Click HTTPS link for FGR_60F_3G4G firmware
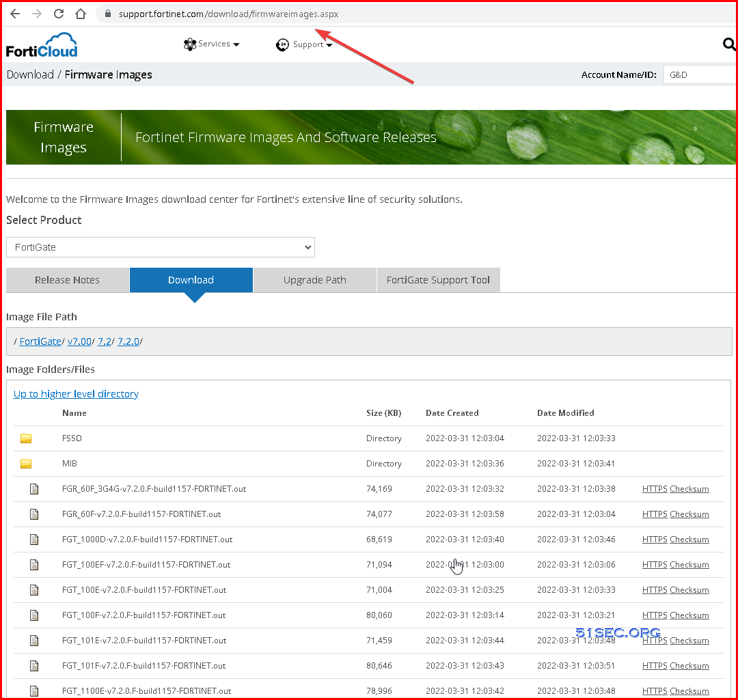Image resolution: width=738 pixels, height=700 pixels. tap(655, 489)
